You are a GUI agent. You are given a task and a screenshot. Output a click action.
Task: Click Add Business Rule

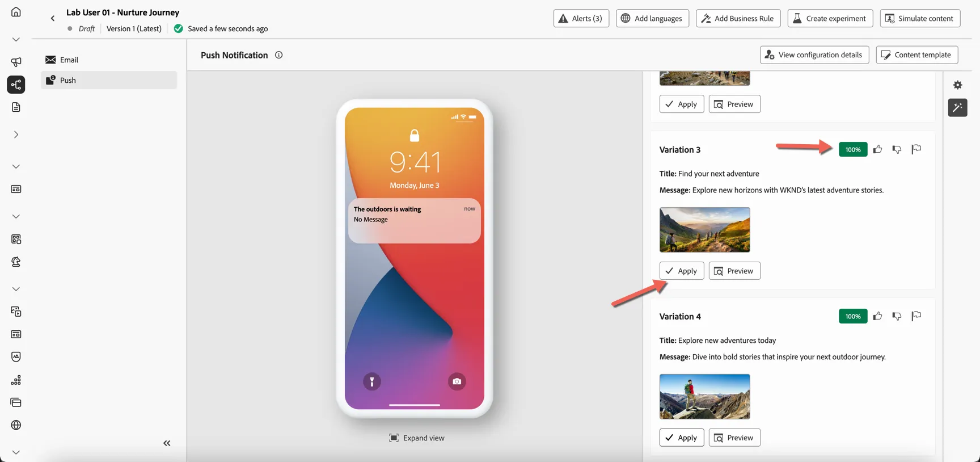(x=738, y=18)
